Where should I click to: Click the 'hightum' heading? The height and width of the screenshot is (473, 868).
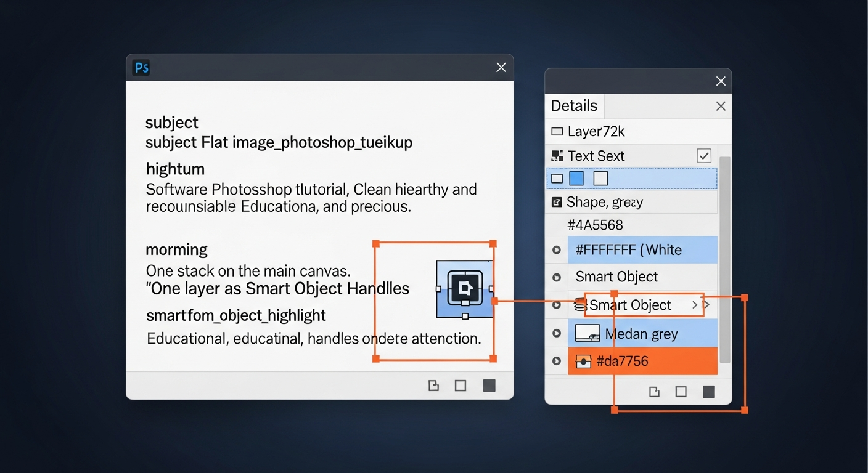point(175,169)
